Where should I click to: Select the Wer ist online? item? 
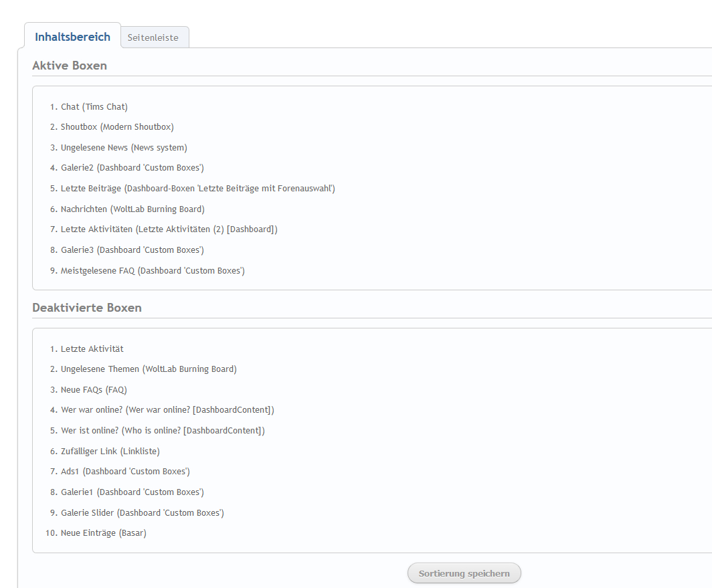(163, 430)
